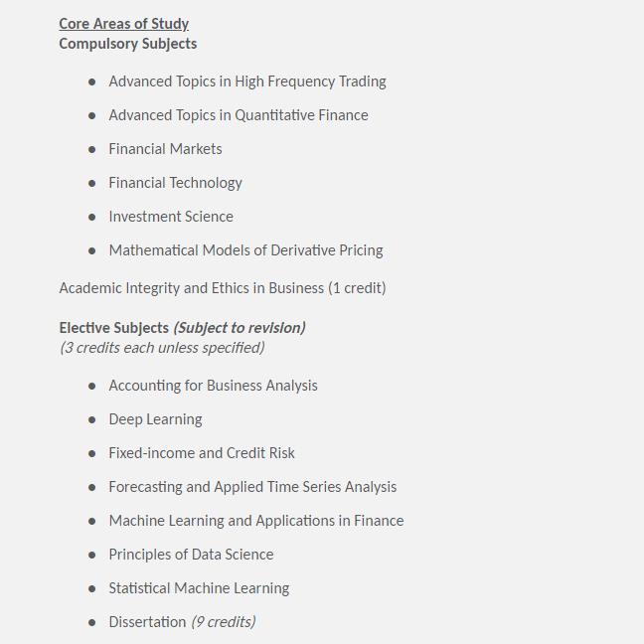Click the Subject to revision note

(240, 328)
